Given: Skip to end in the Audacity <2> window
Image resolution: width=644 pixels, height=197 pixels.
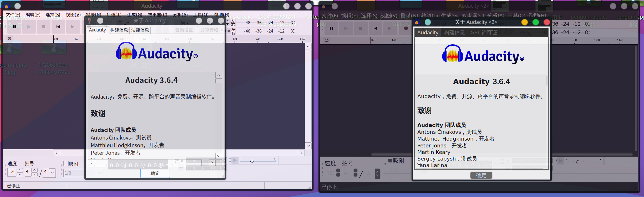Looking at the screenshot, I should point(390,28).
